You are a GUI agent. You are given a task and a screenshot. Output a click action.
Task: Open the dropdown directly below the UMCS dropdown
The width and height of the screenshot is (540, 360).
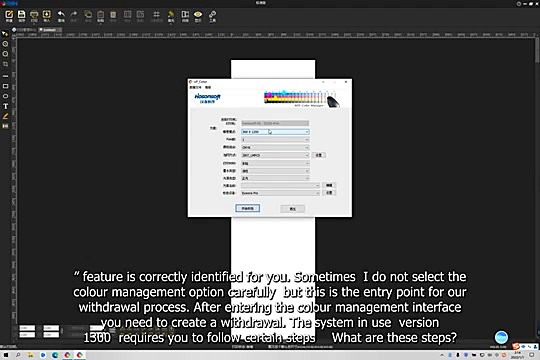click(275, 163)
